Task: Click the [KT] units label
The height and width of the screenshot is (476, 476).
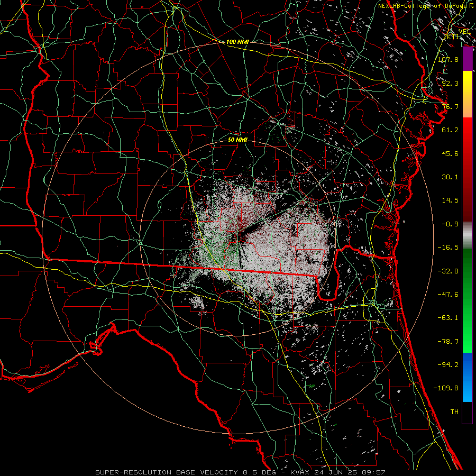Action: pyautogui.click(x=452, y=36)
